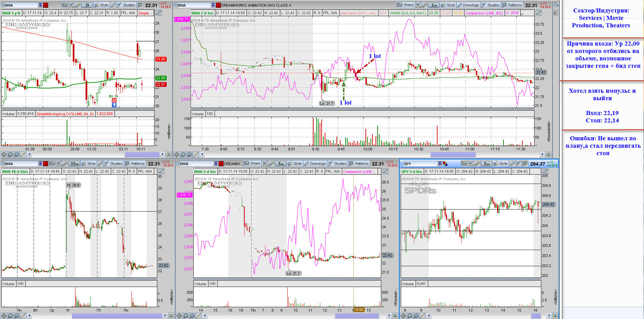Toggle red link box on DWA 5m chart
This screenshot has width=644, height=319.
click(221, 164)
